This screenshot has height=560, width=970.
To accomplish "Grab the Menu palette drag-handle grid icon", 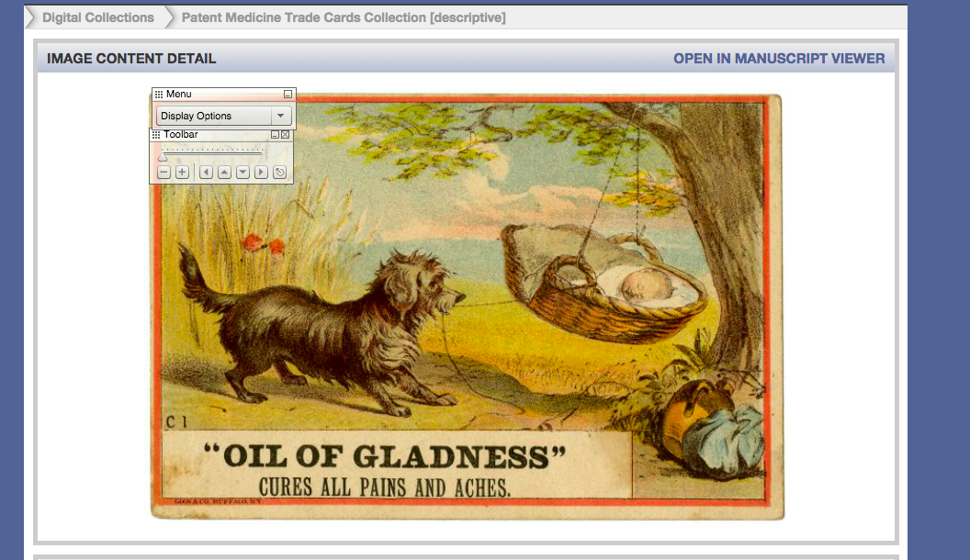I will tap(160, 94).
